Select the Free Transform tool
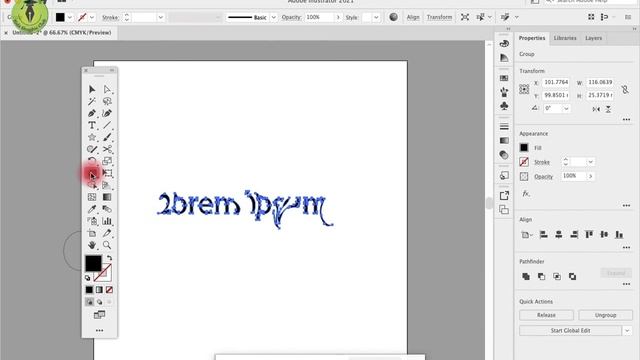The image size is (640, 360). coord(107,173)
